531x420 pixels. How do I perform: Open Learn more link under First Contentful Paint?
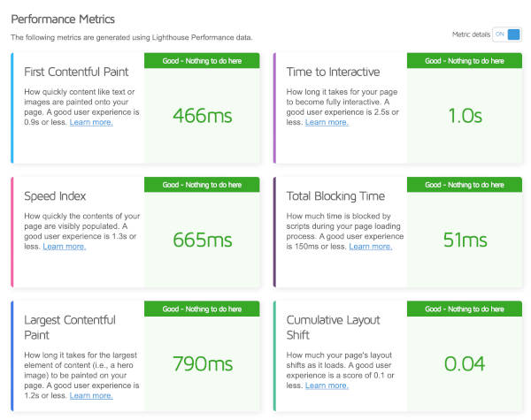(91, 122)
